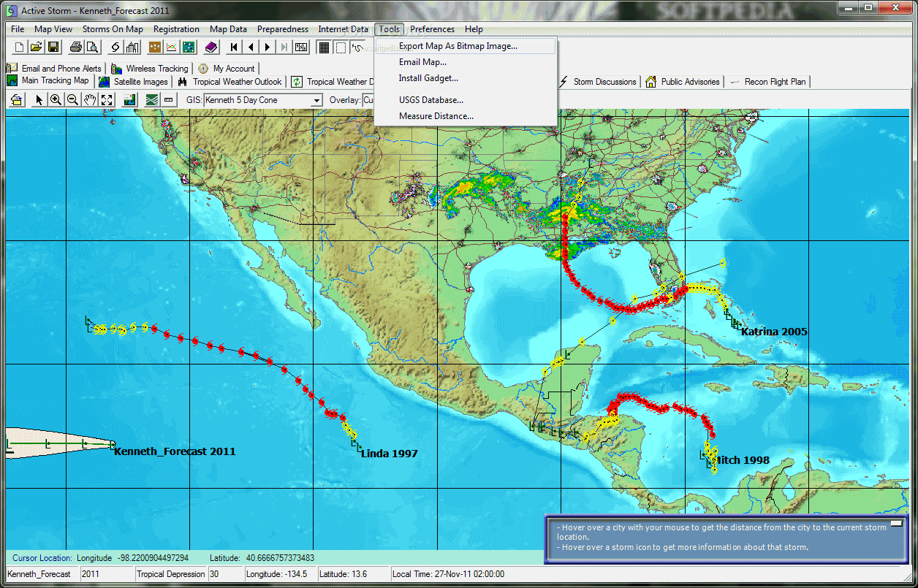Click the line graph icon
Viewport: 918px width, 588px height.
(x=172, y=47)
